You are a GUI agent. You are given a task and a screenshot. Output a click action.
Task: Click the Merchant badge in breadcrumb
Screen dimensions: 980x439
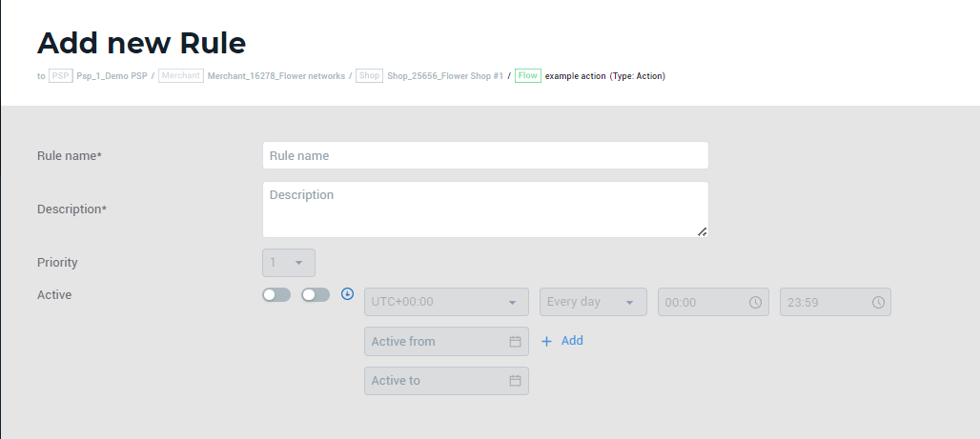pos(181,76)
